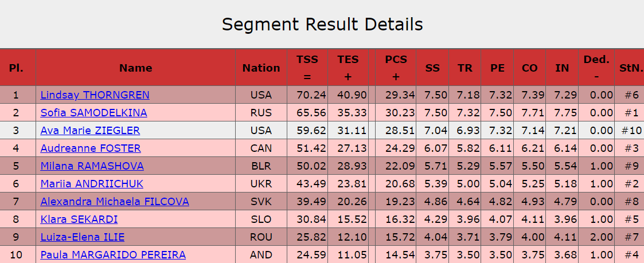Click the PCS column header
This screenshot has height=263, width=644.
pyautogui.click(x=396, y=60)
